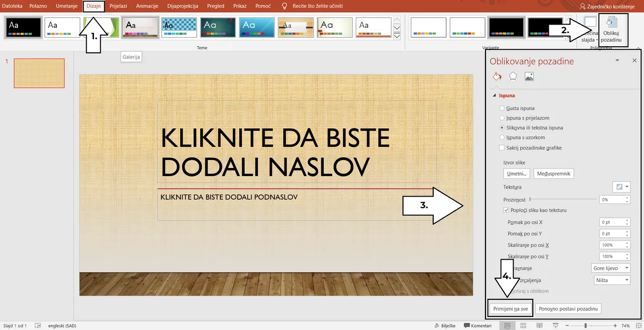This screenshot has height=330, width=644.
Task: Open the Fill & Line paint bucket tab
Action: (x=497, y=76)
